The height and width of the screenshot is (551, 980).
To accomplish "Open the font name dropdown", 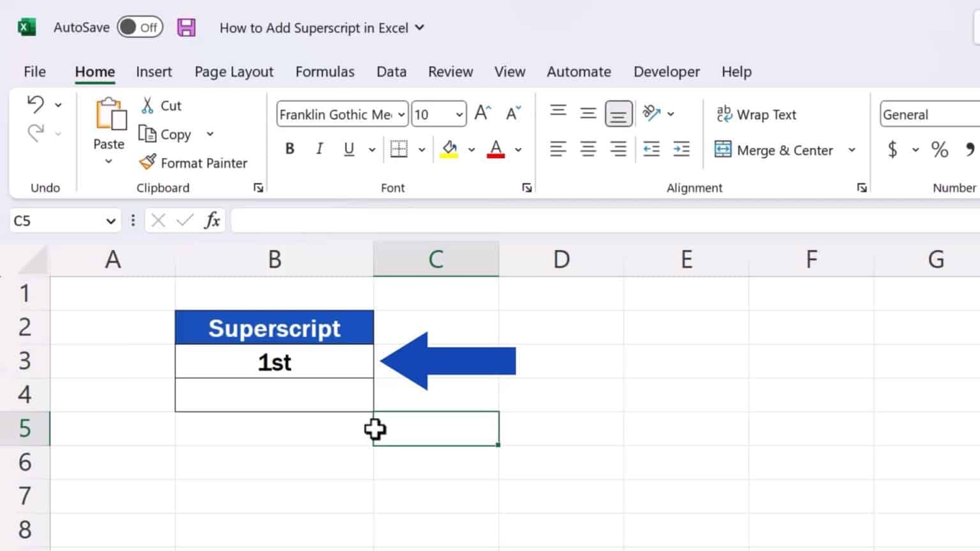I will [401, 115].
